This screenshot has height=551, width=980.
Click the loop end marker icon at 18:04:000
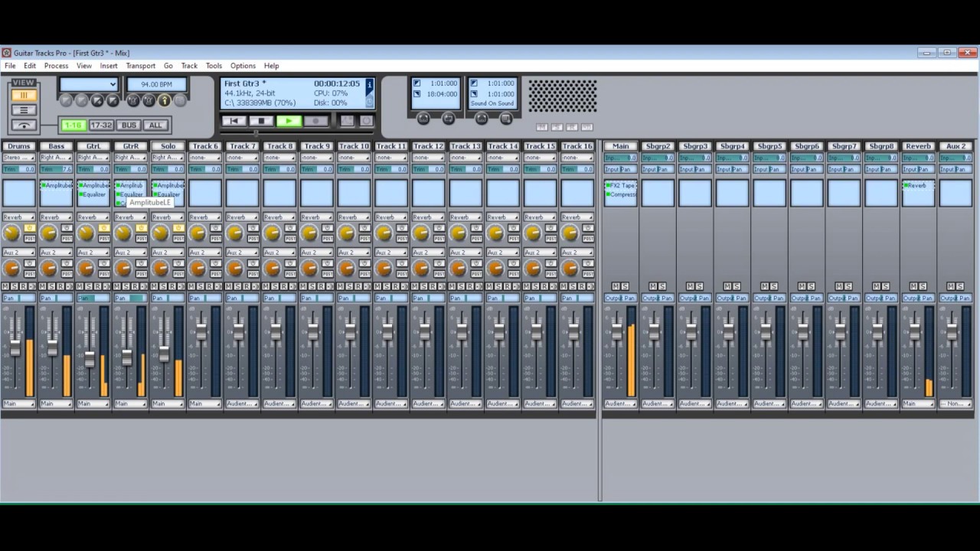tap(417, 94)
